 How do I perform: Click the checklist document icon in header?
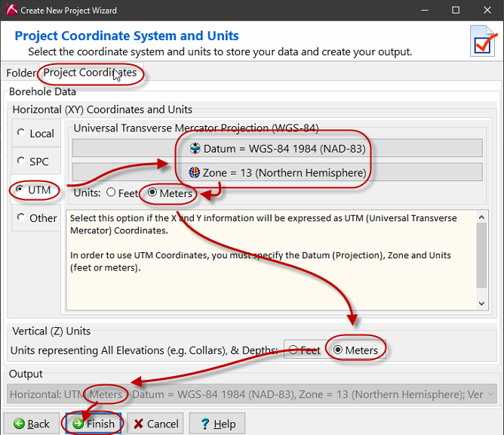pyautogui.click(x=483, y=42)
